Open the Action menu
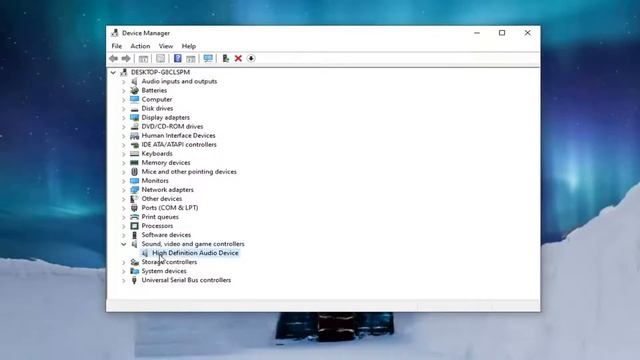 point(140,46)
